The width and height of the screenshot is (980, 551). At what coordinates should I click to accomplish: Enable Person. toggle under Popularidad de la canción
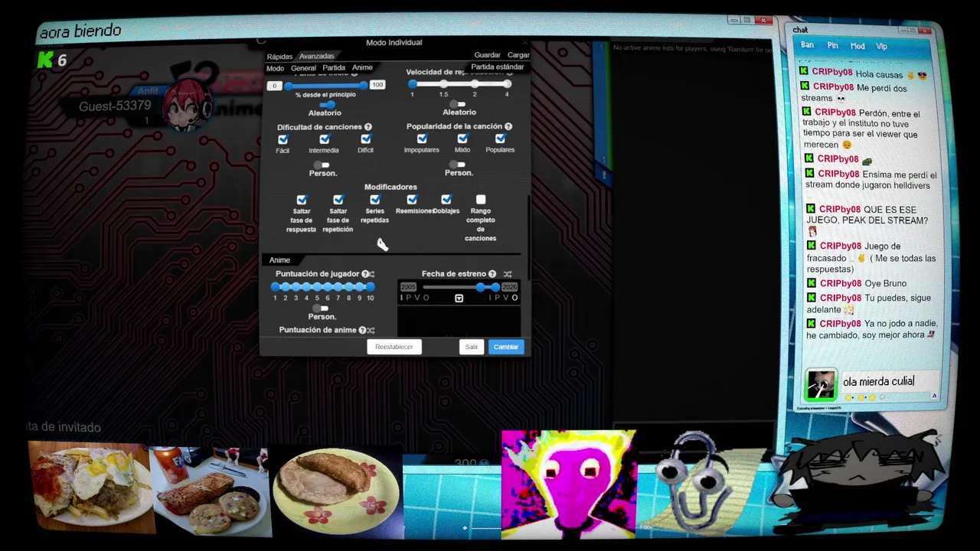[457, 164]
